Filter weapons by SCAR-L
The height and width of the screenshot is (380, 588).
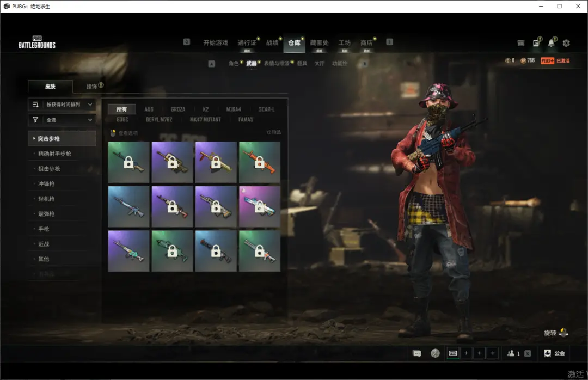[266, 109]
